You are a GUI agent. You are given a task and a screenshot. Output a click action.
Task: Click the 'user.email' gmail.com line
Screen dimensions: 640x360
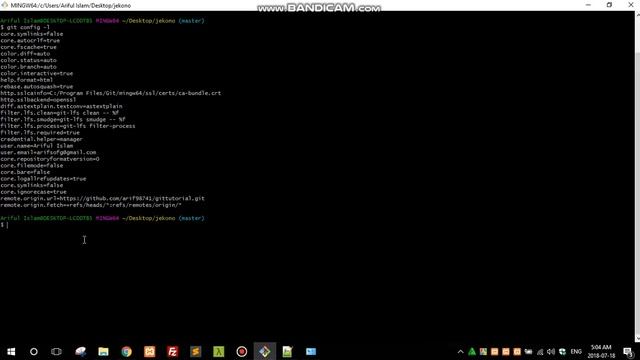[48, 152]
